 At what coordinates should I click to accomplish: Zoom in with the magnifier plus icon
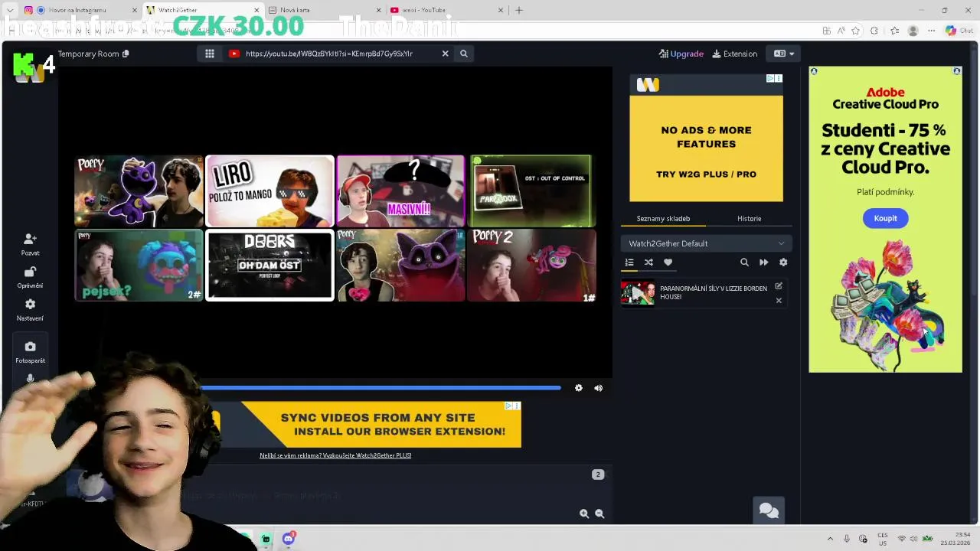pos(584,514)
